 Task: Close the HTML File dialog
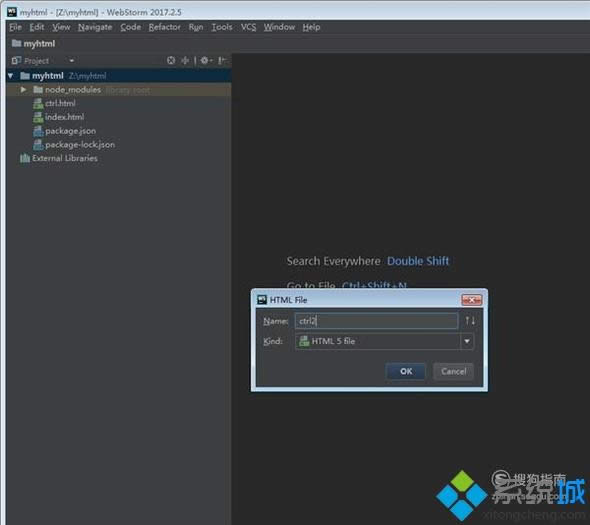pyautogui.click(x=471, y=300)
